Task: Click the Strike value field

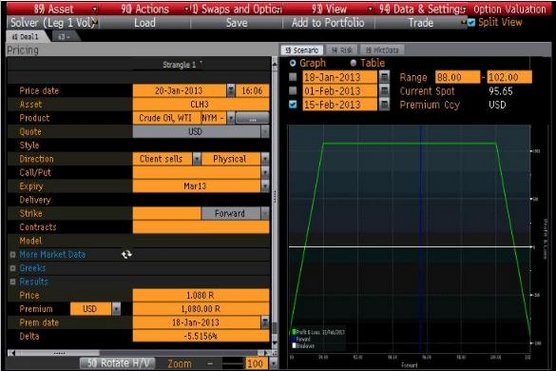Action: point(167,213)
